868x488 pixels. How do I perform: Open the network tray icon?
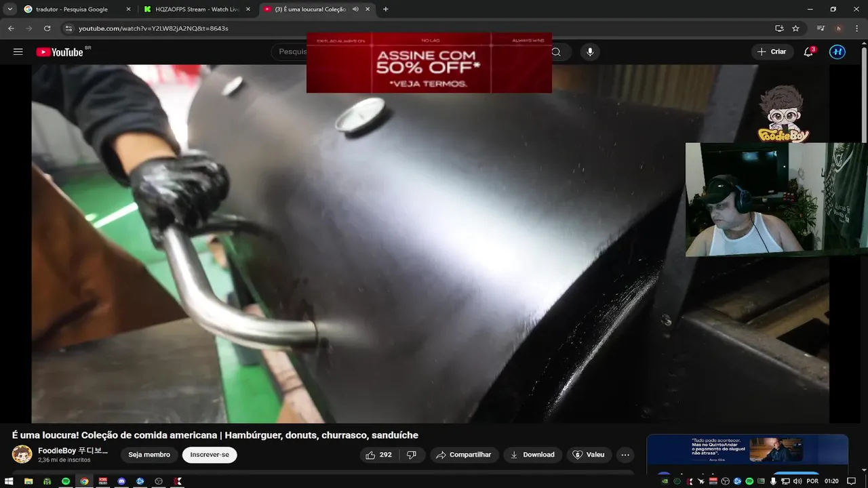(785, 481)
